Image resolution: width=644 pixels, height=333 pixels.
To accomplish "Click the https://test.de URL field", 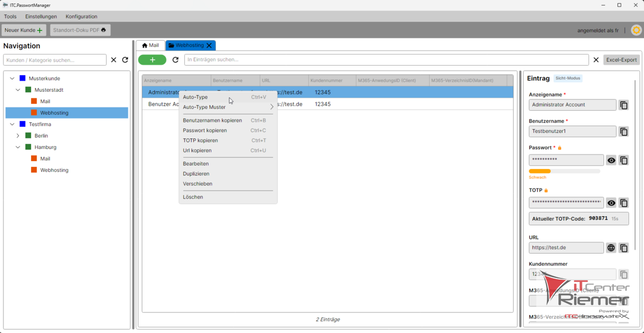I will pyautogui.click(x=566, y=248).
